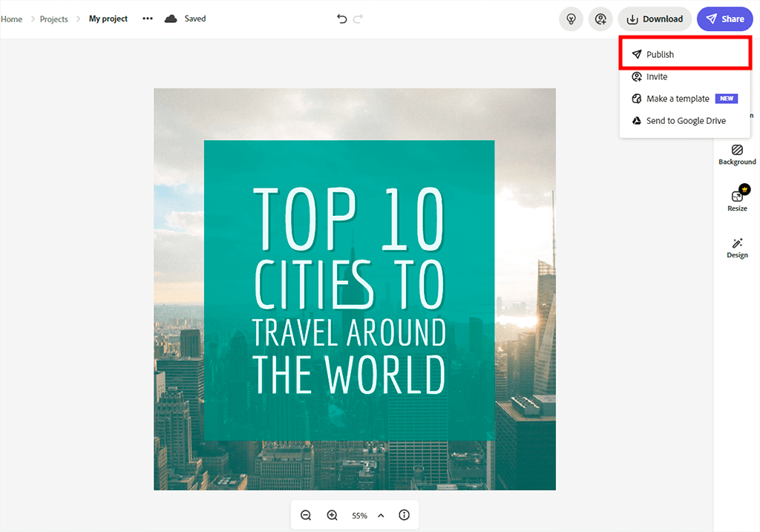The width and height of the screenshot is (760, 532).
Task: Select THE WORLD text on canvas
Action: pyautogui.click(x=349, y=375)
